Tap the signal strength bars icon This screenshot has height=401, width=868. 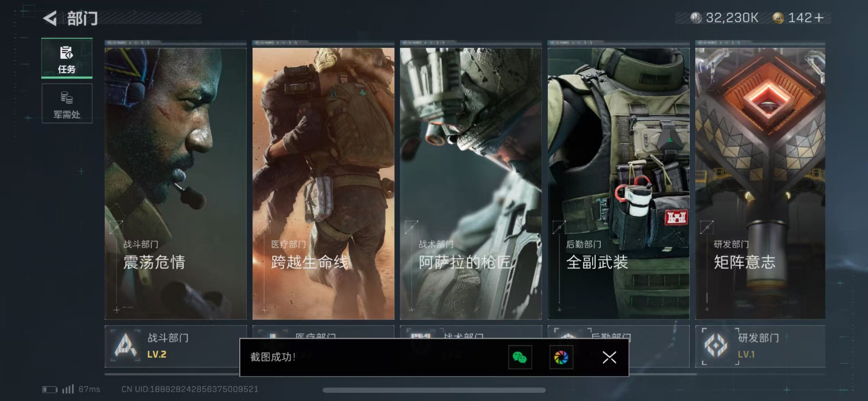click(68, 389)
